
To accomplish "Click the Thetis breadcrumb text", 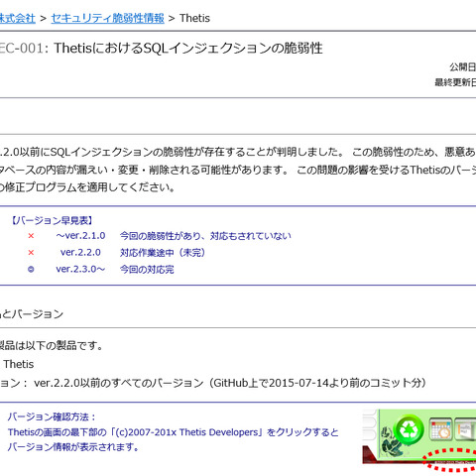I will tap(194, 18).
